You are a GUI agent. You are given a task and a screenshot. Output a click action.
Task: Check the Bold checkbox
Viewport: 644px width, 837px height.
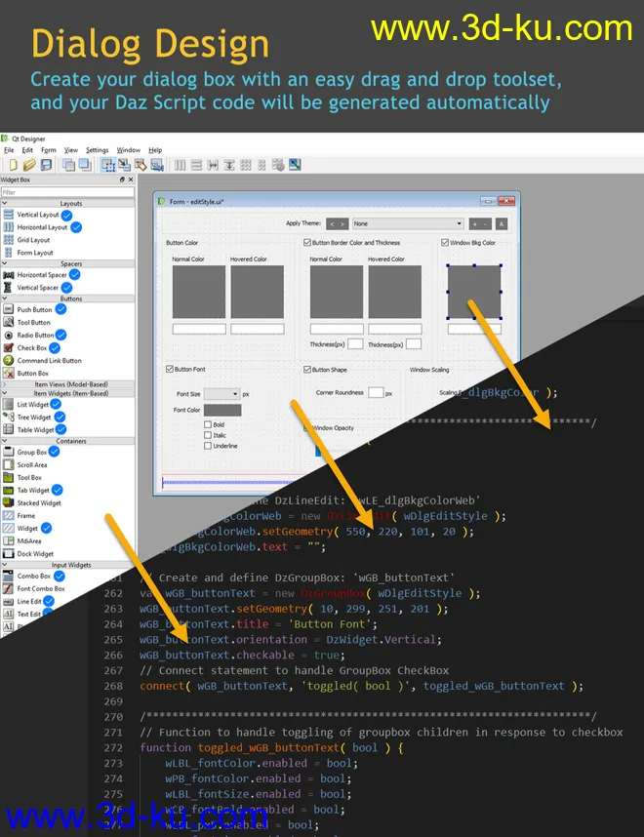[208, 424]
